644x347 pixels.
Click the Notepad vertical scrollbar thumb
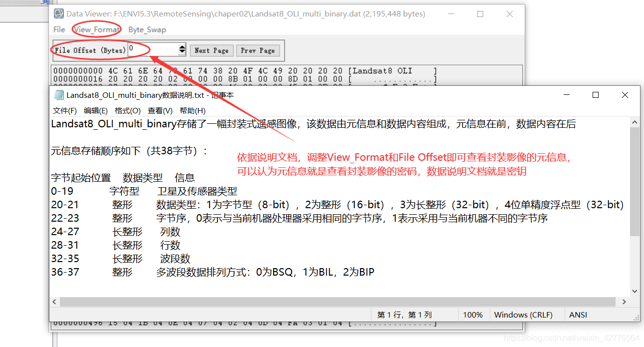point(635,182)
